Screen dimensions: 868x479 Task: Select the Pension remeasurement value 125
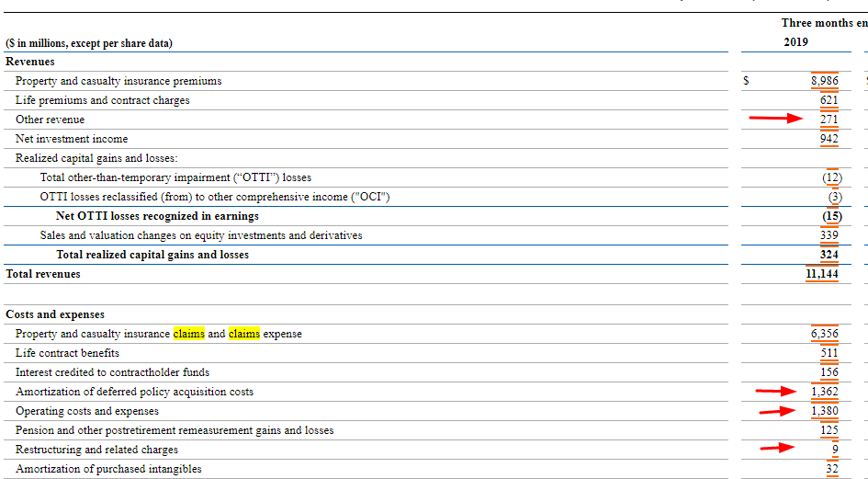pyautogui.click(x=829, y=430)
